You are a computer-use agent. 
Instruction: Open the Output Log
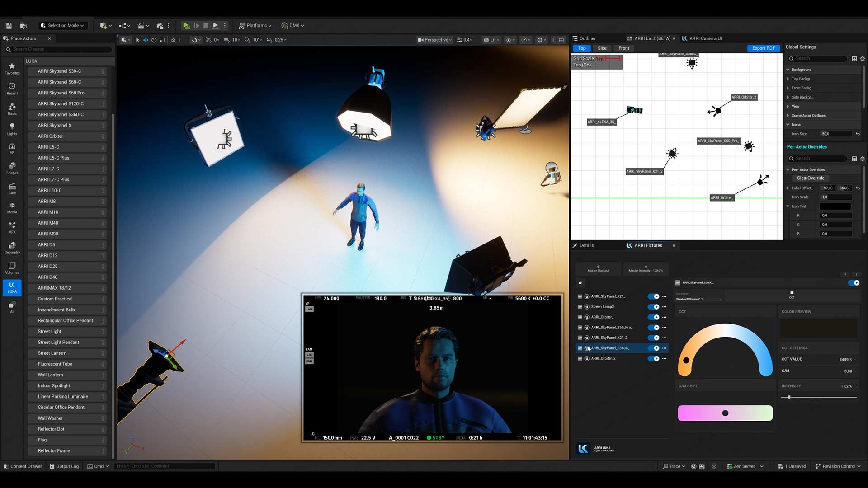[x=64, y=466]
